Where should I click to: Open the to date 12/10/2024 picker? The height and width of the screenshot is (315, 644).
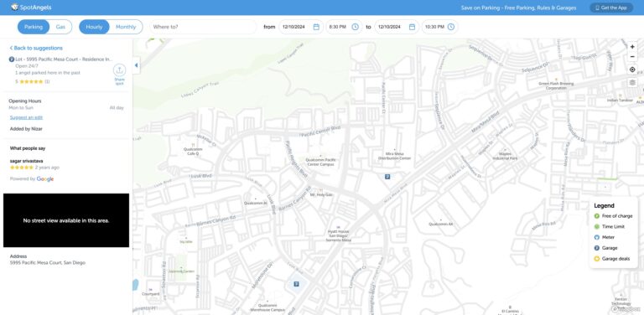tap(397, 27)
